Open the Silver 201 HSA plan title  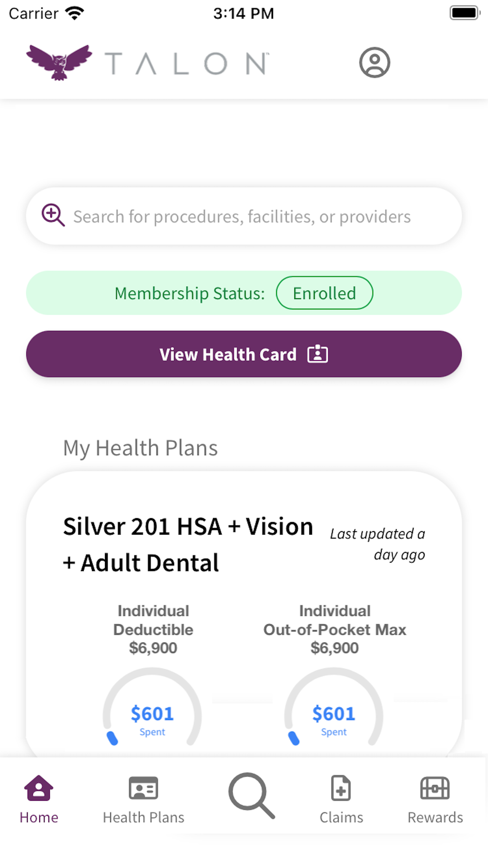(x=188, y=544)
